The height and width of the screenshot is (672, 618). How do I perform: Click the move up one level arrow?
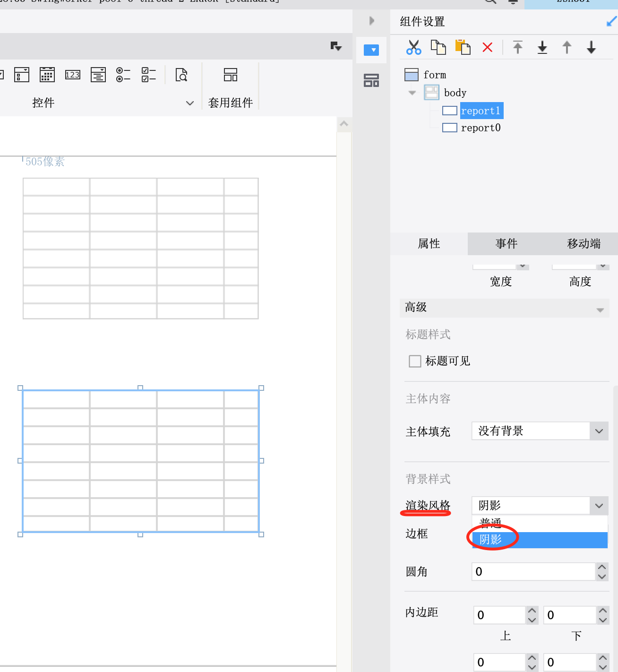567,47
